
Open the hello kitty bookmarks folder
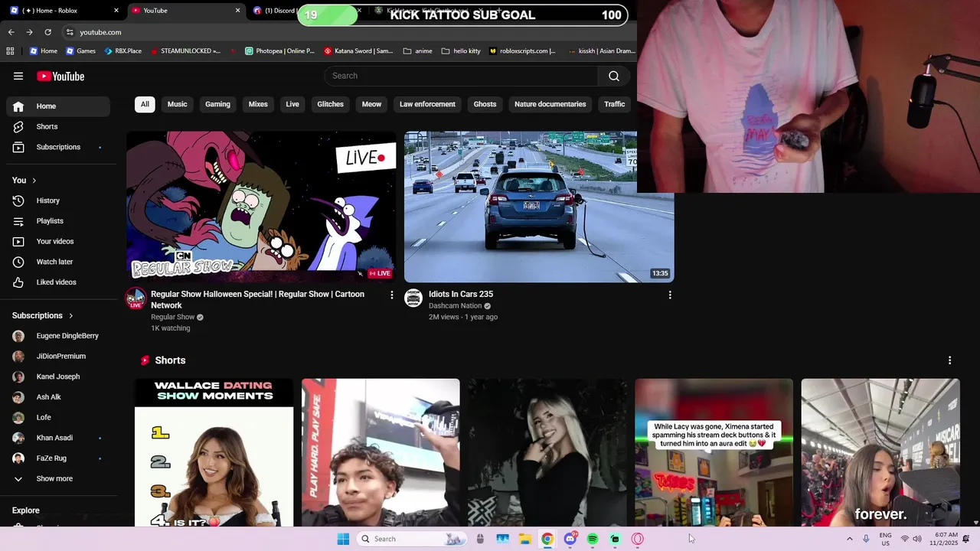point(461,51)
